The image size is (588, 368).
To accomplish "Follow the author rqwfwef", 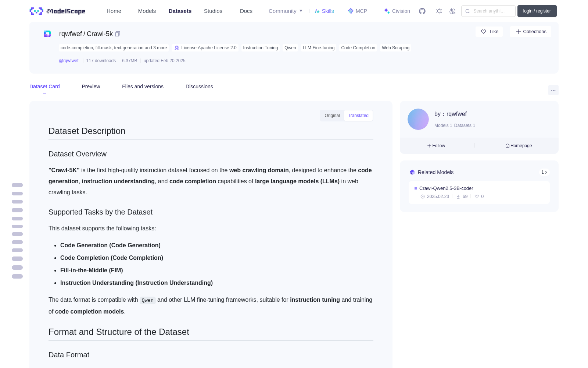I will point(436,146).
